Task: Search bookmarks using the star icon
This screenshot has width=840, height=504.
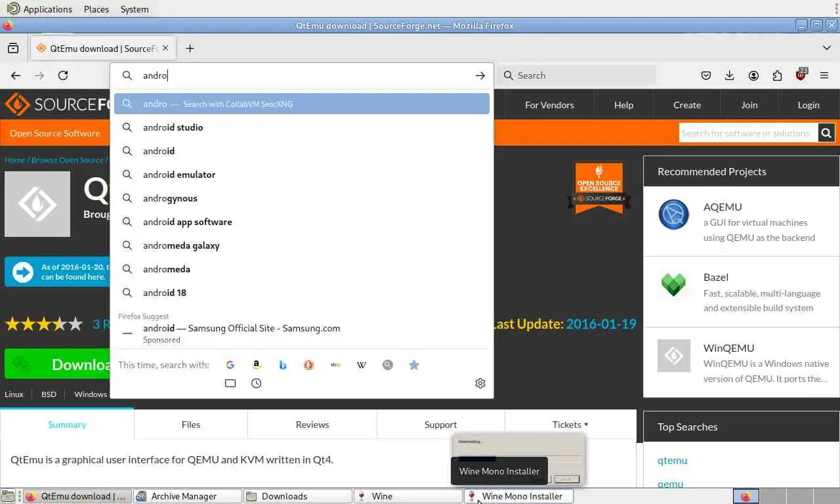Action: [x=414, y=365]
